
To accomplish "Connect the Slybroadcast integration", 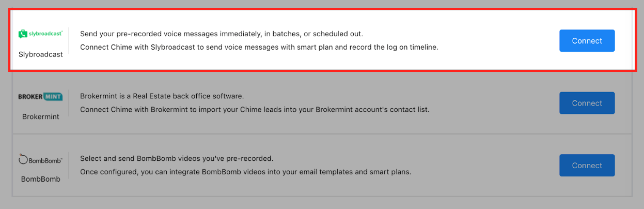I will [587, 41].
